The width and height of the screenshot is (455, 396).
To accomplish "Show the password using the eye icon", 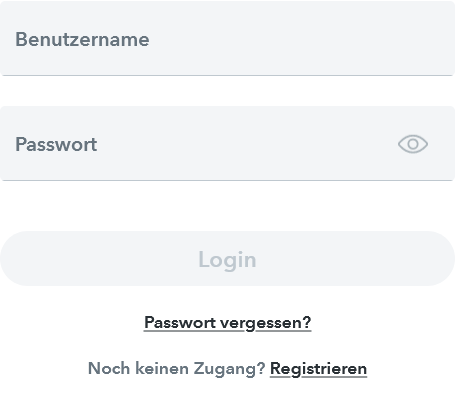I will coord(413,144).
